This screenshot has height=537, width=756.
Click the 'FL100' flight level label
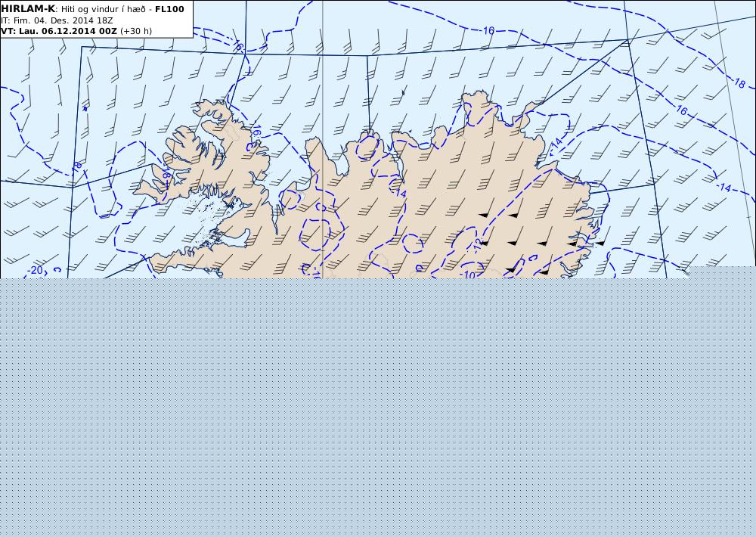pyautogui.click(x=169, y=9)
